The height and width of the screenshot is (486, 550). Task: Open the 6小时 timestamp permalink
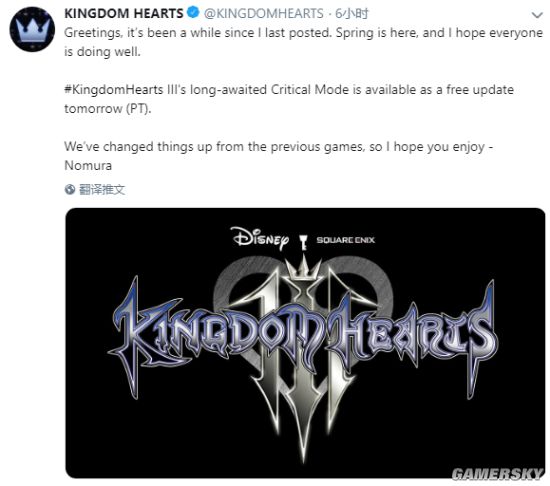[352, 14]
